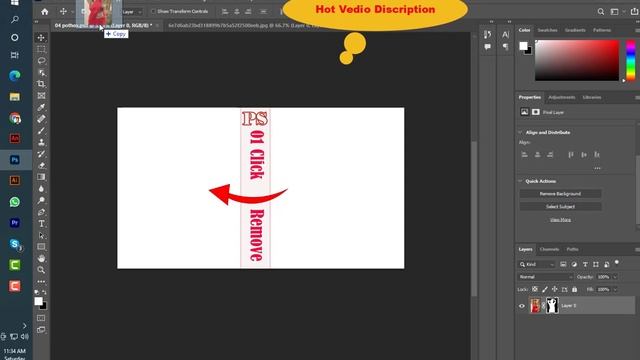Select the Blur tool

point(41,189)
